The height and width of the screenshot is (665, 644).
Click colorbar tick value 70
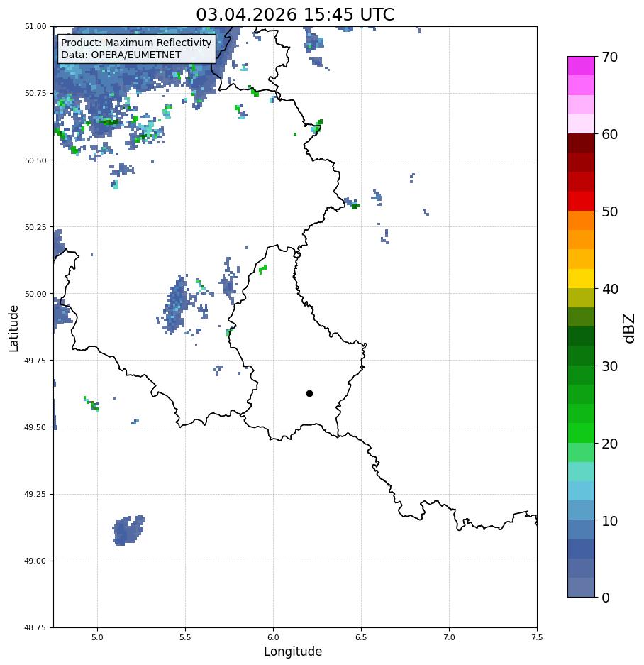[x=609, y=57]
